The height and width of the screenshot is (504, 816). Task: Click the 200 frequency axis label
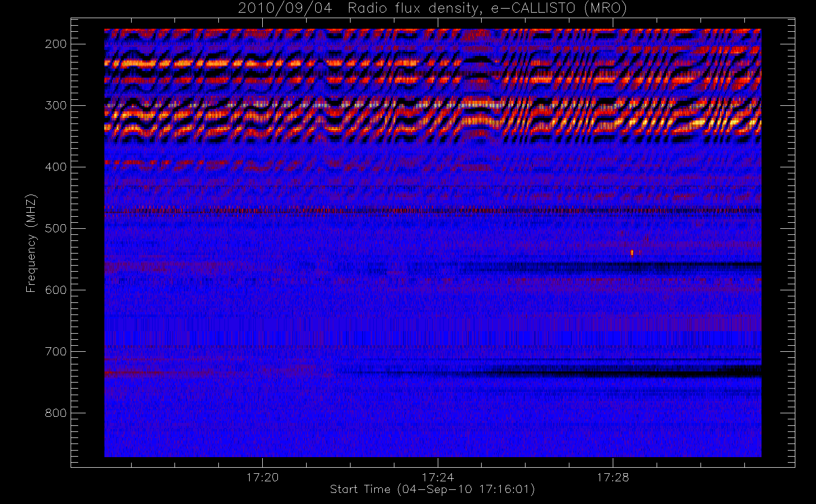click(56, 44)
